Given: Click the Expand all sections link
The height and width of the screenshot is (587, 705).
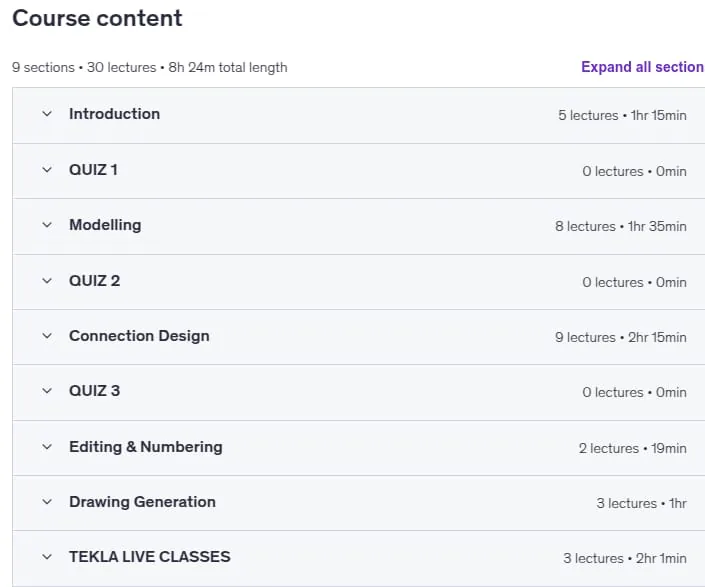Looking at the screenshot, I should (643, 67).
